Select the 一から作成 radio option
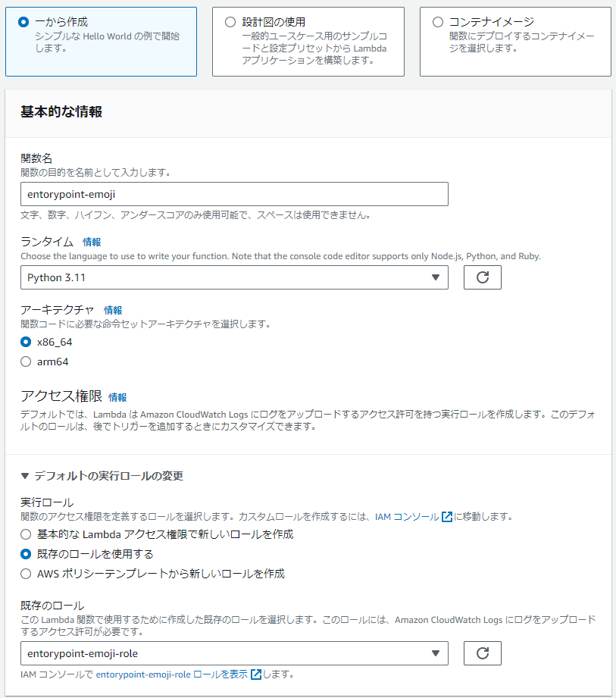Screen dimensions: 616x698 (x=23, y=22)
